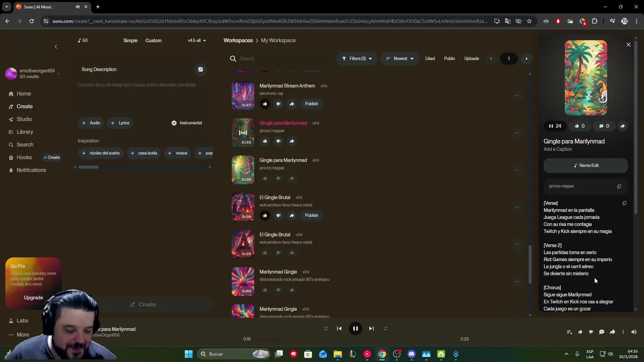Screen dimensions: 644x362
Task: Click the dice randomize description icon
Action: tap(200, 69)
